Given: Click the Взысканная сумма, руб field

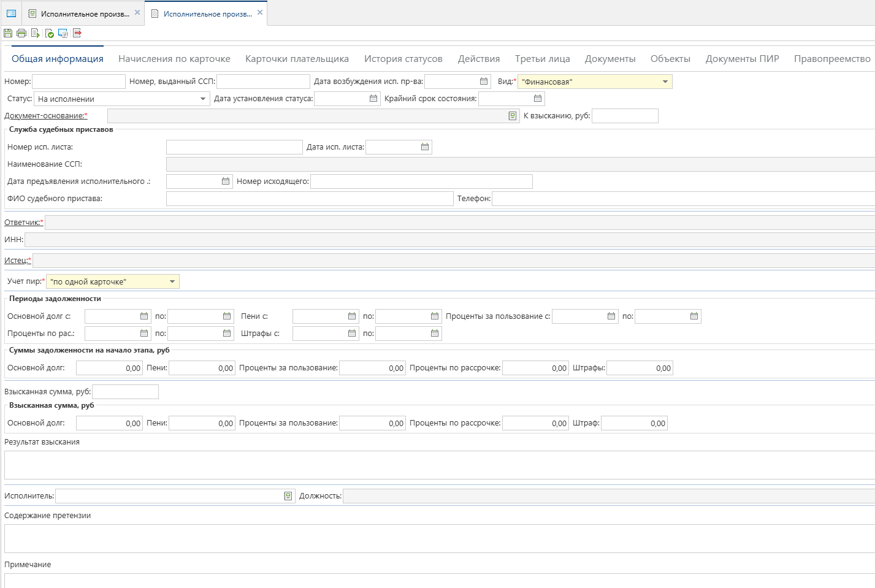Looking at the screenshot, I should tap(125, 392).
